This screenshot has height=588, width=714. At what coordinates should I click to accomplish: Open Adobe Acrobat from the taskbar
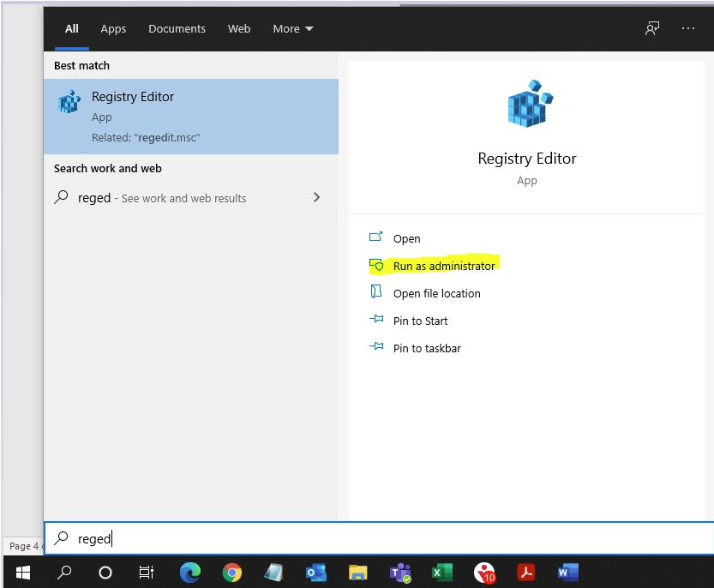click(525, 572)
